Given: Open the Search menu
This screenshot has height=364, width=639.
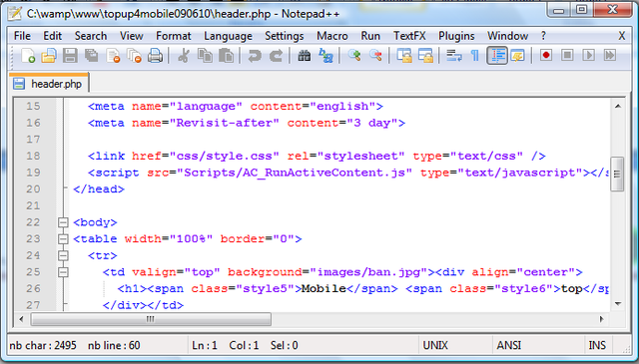Looking at the screenshot, I should [x=91, y=36].
